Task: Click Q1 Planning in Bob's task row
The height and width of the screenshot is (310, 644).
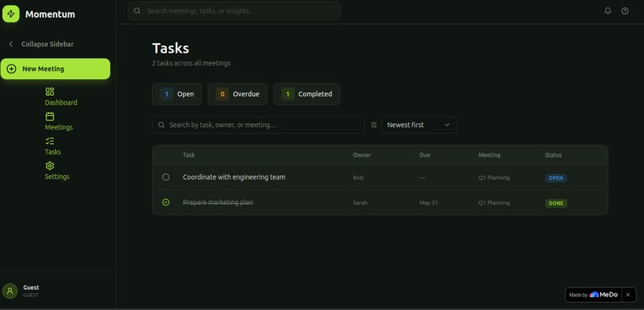Action: 494,178
